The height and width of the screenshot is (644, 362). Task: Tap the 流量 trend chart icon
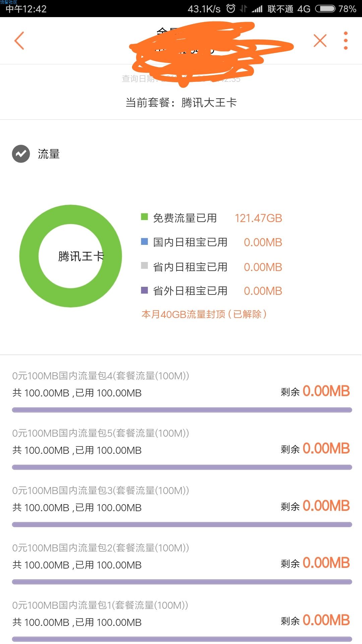pyautogui.click(x=21, y=154)
